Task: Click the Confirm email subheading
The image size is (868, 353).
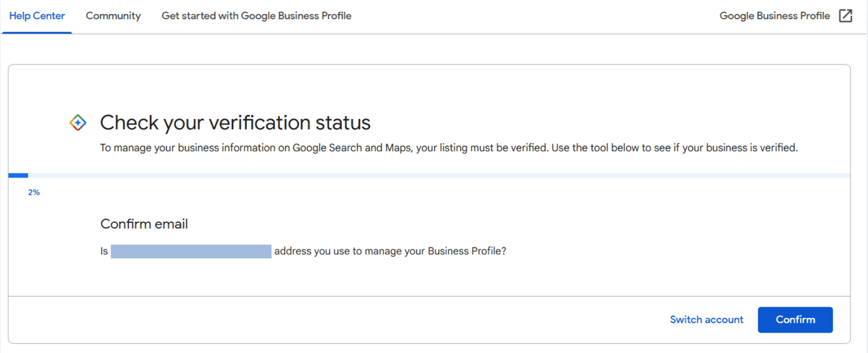Action: tap(144, 224)
